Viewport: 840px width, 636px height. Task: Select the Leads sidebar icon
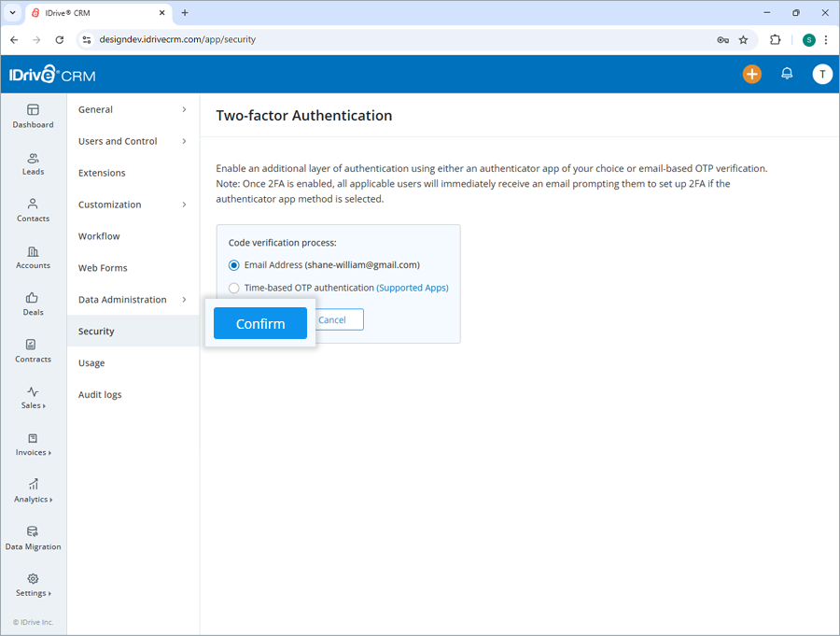pyautogui.click(x=33, y=164)
